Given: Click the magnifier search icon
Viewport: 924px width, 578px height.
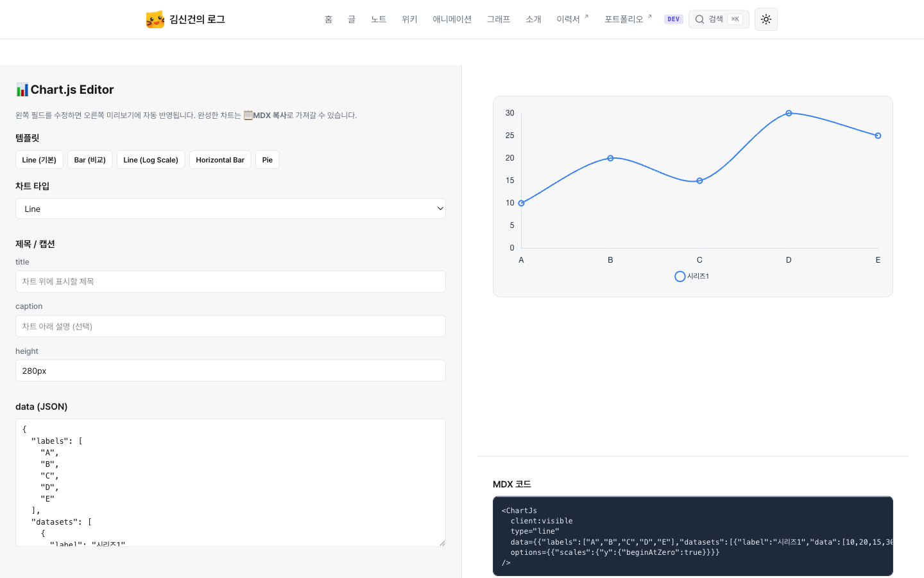Looking at the screenshot, I should pyautogui.click(x=700, y=19).
